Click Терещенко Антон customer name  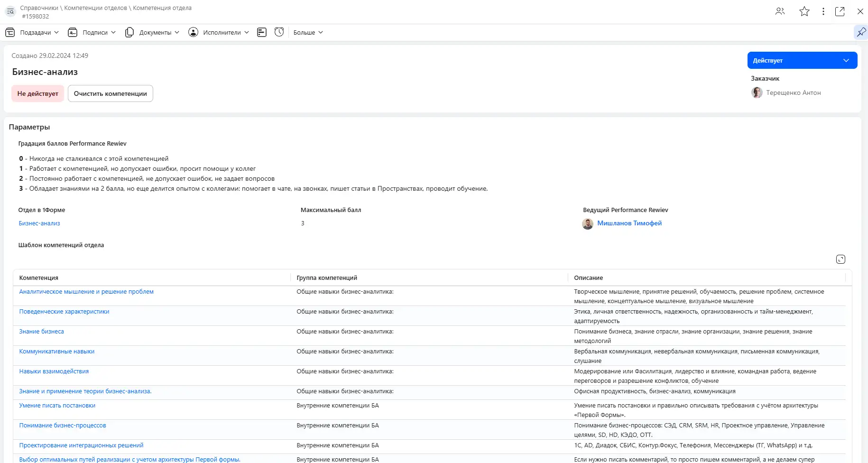tap(794, 93)
